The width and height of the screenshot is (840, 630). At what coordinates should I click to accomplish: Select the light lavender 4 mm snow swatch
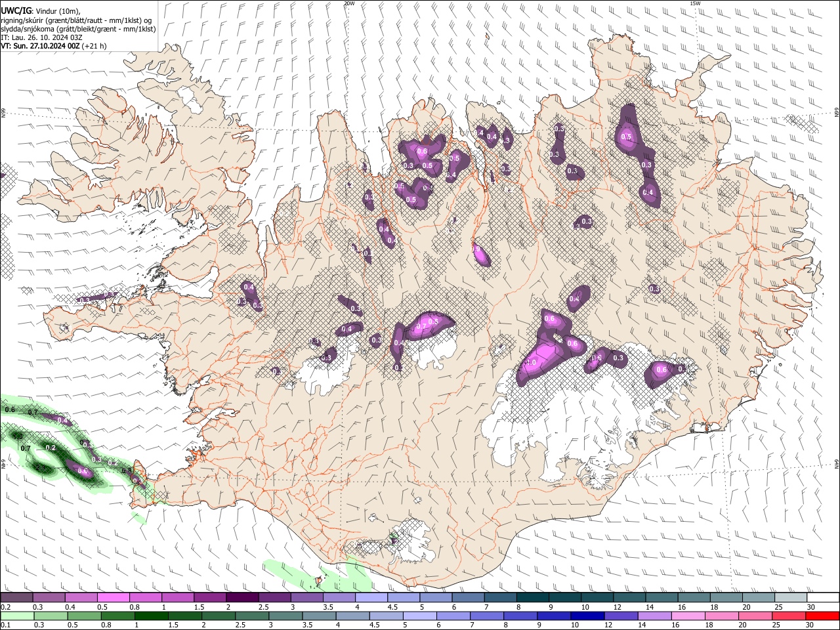(x=371, y=598)
